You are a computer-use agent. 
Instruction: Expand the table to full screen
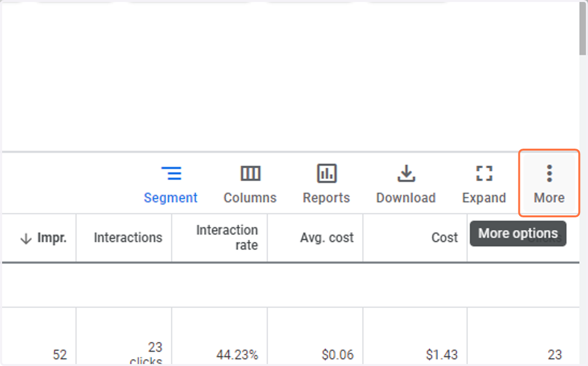[484, 185]
